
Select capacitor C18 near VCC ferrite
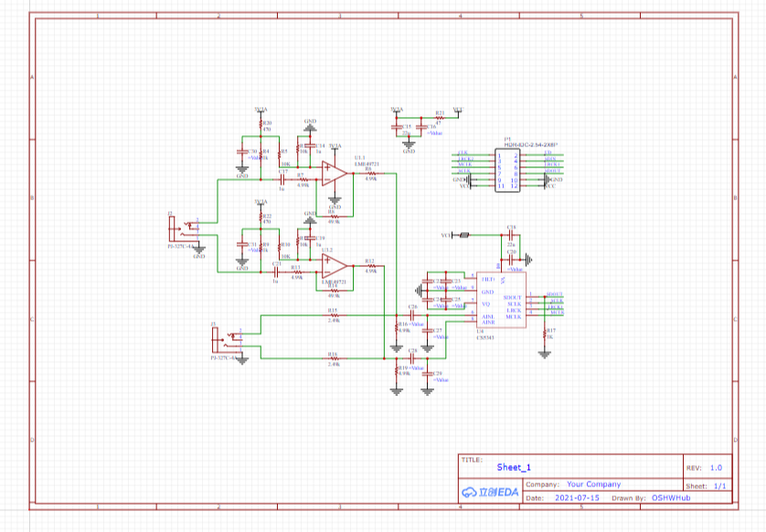pos(511,235)
